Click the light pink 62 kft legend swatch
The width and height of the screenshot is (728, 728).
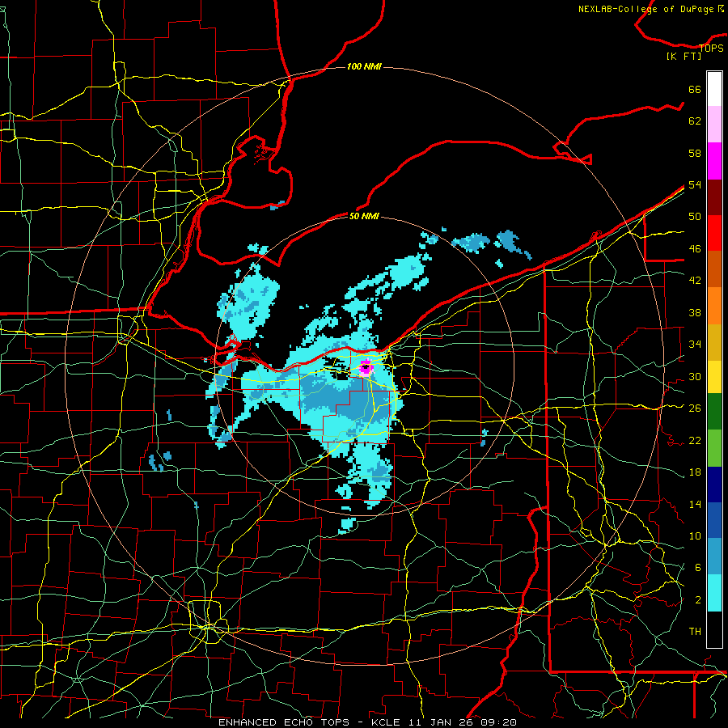(714, 125)
